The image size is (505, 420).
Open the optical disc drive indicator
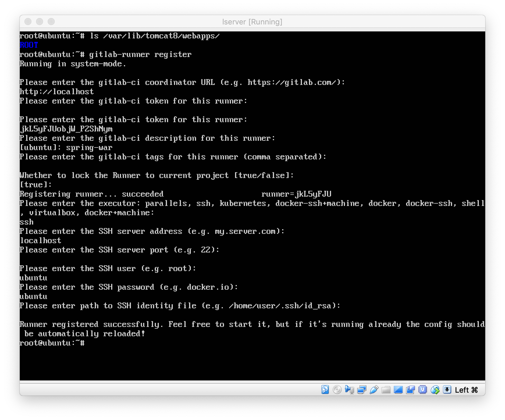(337, 389)
